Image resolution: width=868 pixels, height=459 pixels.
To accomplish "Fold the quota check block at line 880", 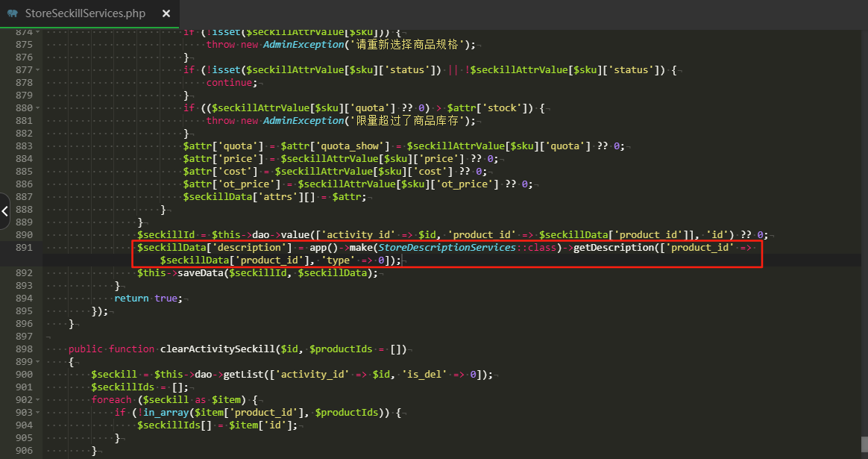I will pyautogui.click(x=38, y=108).
